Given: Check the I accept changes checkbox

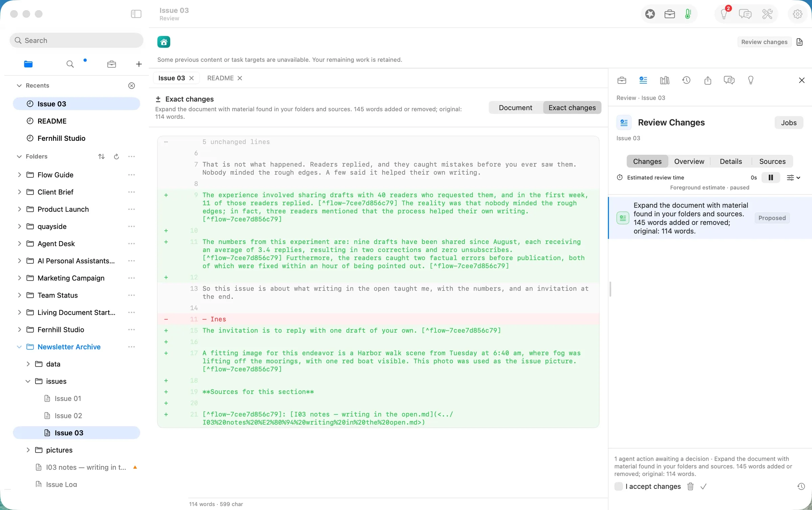Looking at the screenshot, I should click(x=618, y=486).
